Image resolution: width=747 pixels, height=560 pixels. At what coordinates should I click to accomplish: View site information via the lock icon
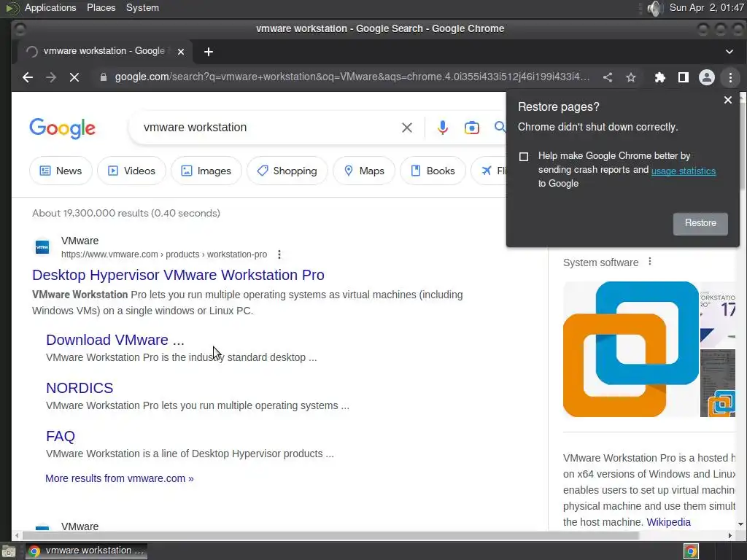click(x=104, y=77)
